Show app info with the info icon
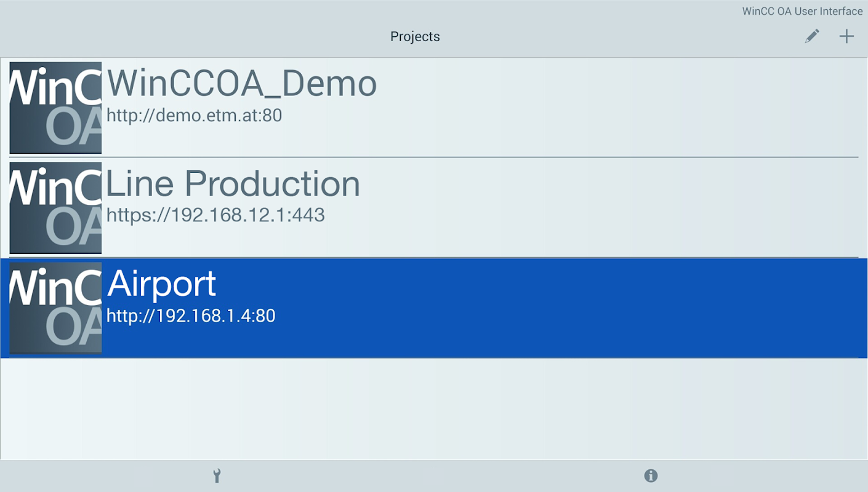This screenshot has height=492, width=868. pos(651,475)
